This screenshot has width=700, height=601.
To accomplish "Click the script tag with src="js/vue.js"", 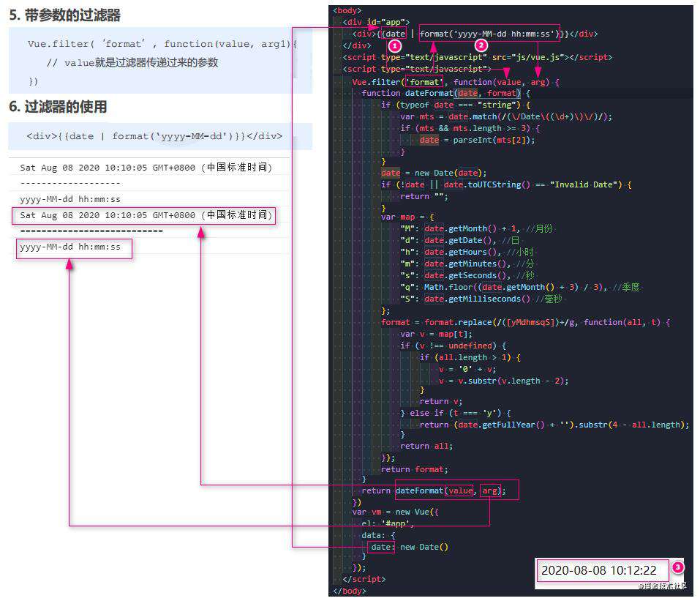I will [477, 57].
